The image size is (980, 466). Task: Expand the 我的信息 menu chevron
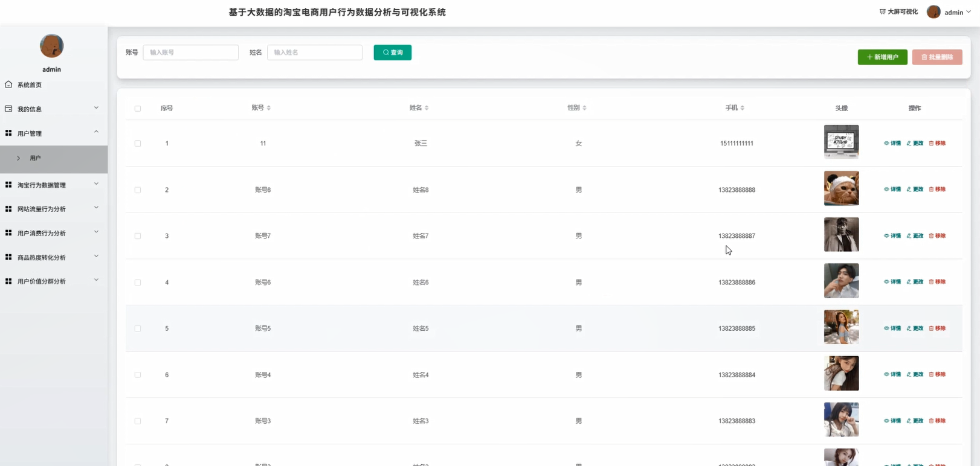click(x=96, y=108)
